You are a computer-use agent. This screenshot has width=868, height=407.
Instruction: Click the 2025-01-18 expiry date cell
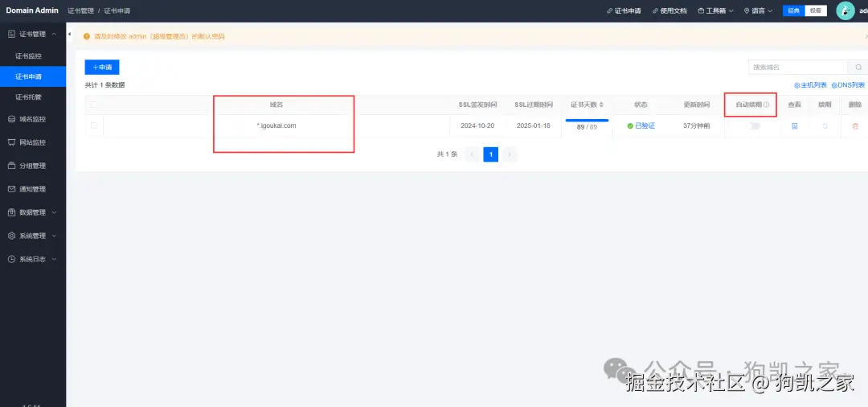(533, 125)
